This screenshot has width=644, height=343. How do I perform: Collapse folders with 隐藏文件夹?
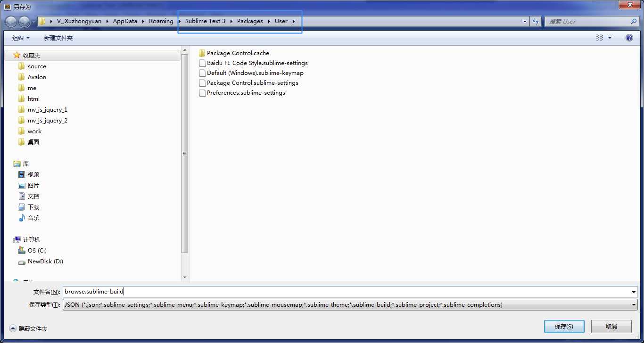[x=28, y=328]
